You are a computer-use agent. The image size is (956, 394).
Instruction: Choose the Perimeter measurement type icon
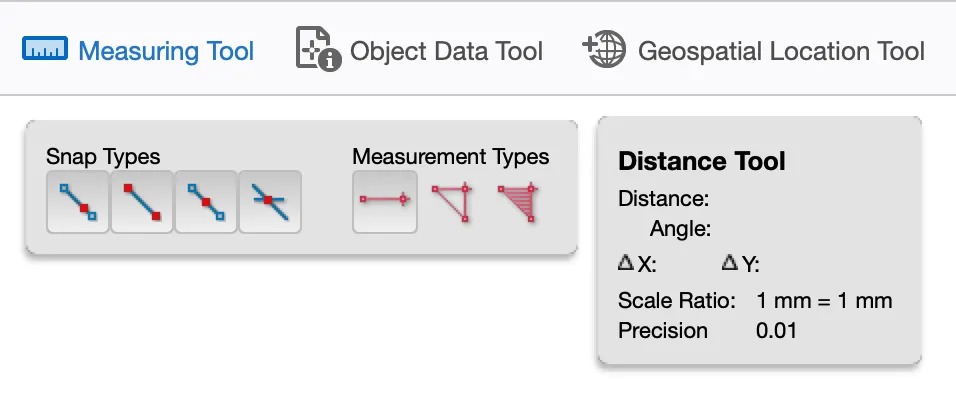pos(452,202)
